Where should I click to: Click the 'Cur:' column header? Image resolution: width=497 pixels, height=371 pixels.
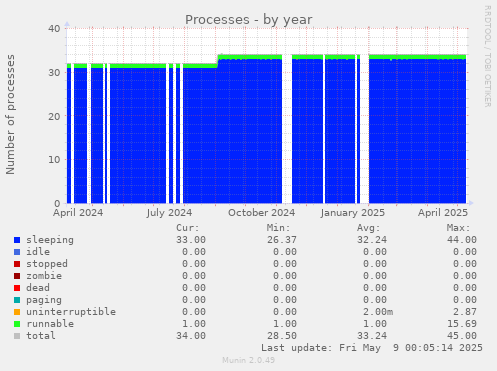[x=188, y=228]
